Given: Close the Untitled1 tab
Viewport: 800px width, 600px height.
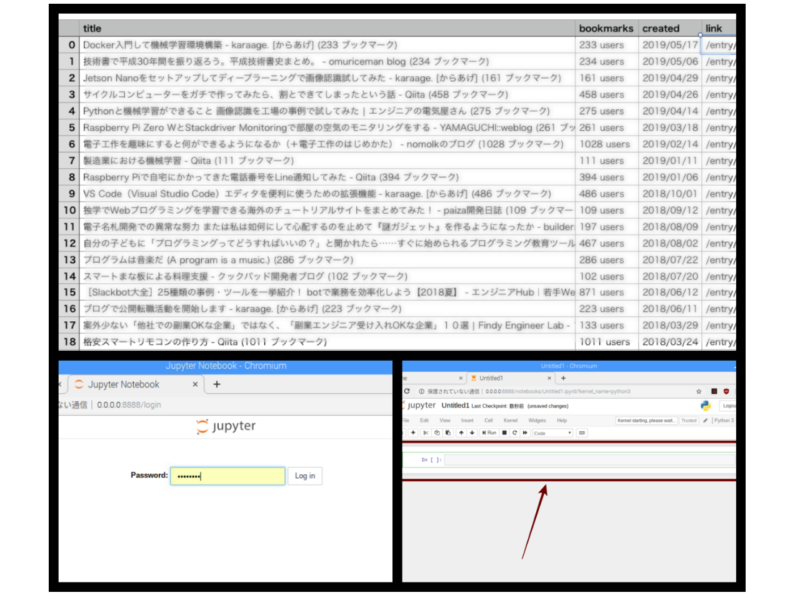Looking at the screenshot, I should [x=549, y=378].
